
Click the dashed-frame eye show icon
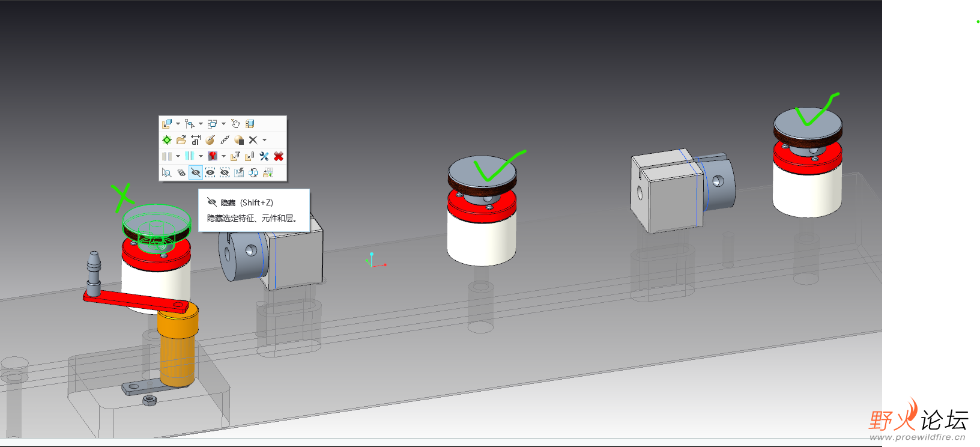coord(210,172)
